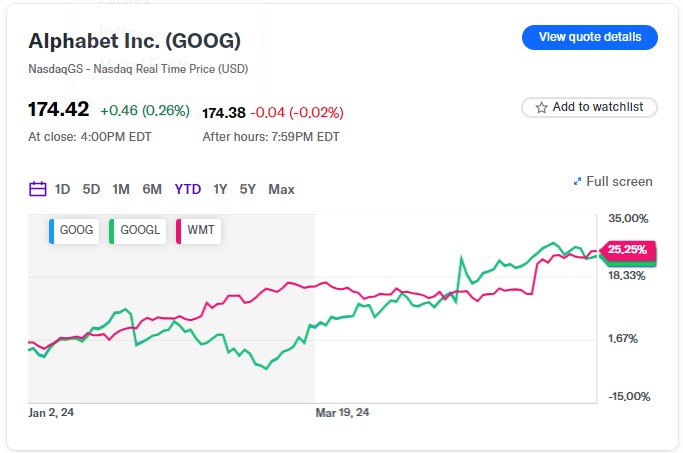The image size is (683, 453).
Task: Switch to 6M time range
Action: click(152, 189)
